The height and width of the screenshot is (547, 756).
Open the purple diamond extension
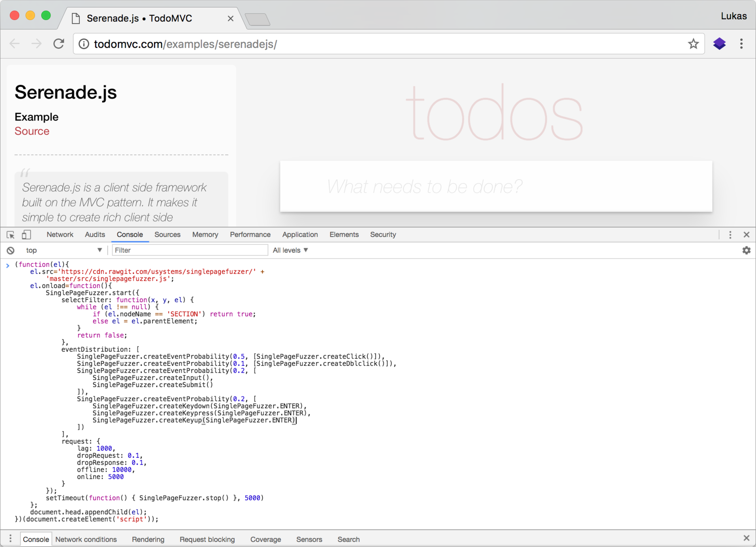720,44
